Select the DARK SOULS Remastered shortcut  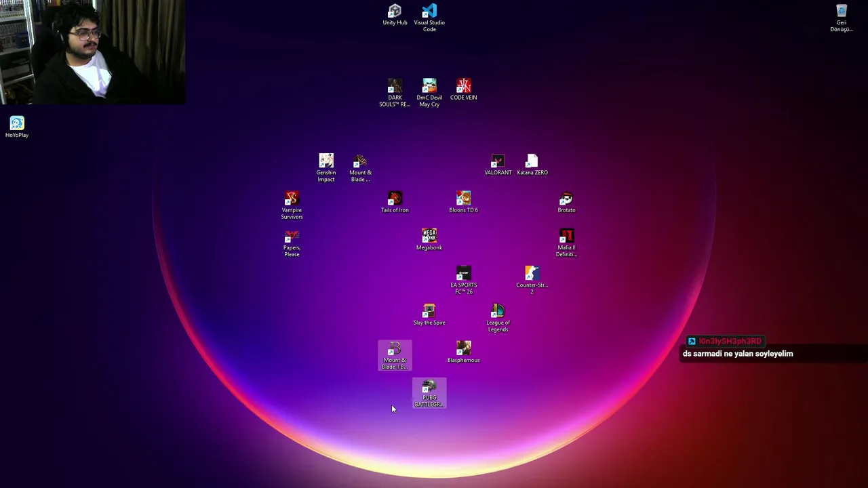[x=395, y=93]
